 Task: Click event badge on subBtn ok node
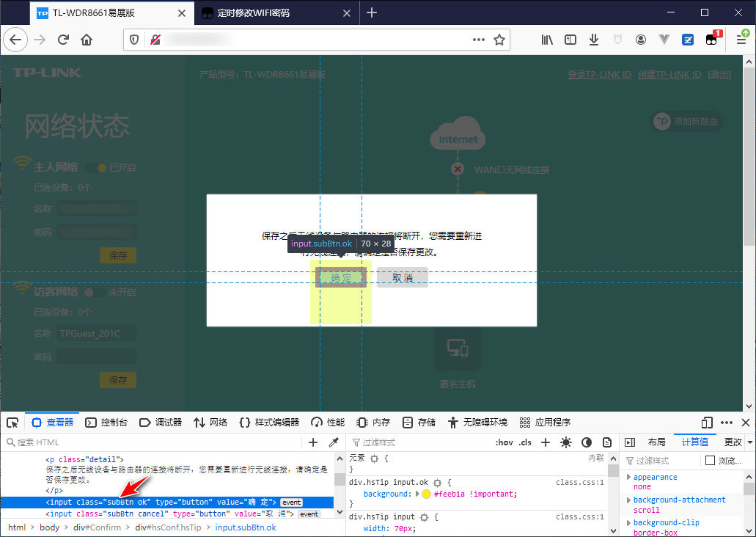[x=291, y=503]
